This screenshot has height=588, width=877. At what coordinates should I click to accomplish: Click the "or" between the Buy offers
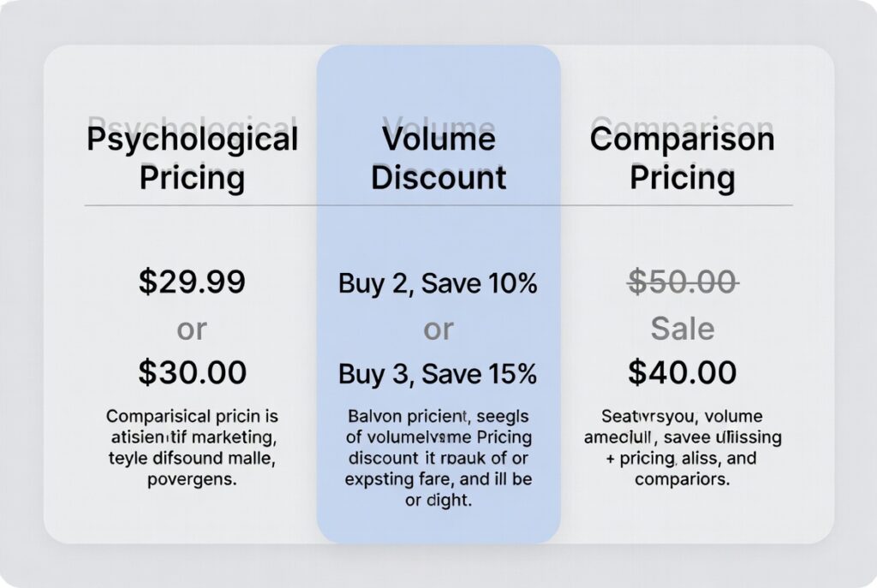(438, 329)
